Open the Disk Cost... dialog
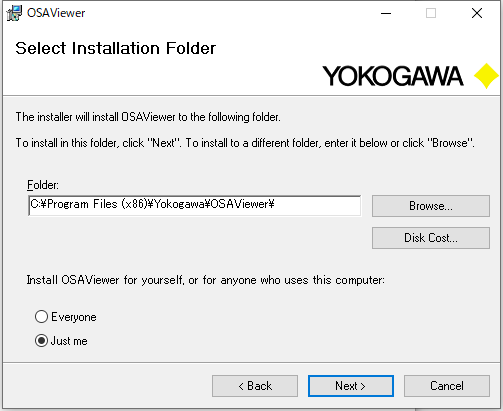Image resolution: width=503 pixels, height=411 pixels. point(431,238)
